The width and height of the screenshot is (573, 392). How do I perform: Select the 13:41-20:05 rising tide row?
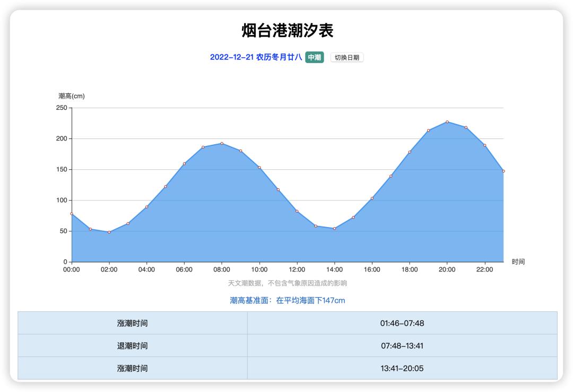tap(286, 368)
